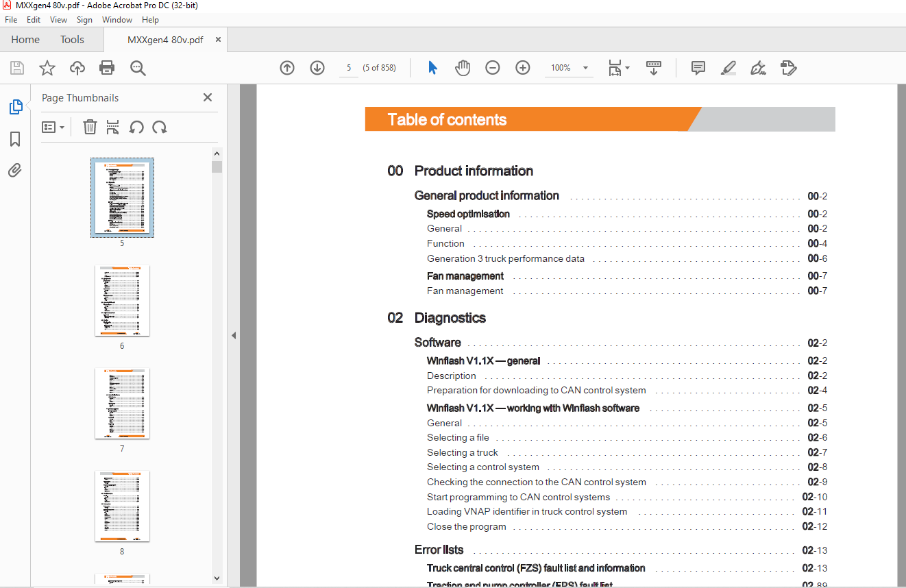Image resolution: width=906 pixels, height=588 pixels.
Task: Click the Zoom in plus icon
Action: tap(523, 68)
